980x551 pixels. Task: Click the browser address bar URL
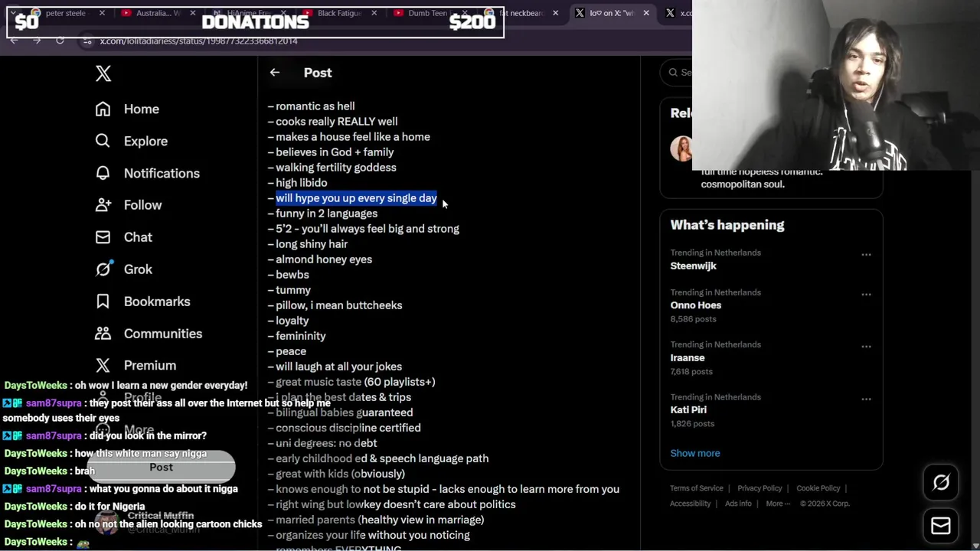[198, 41]
